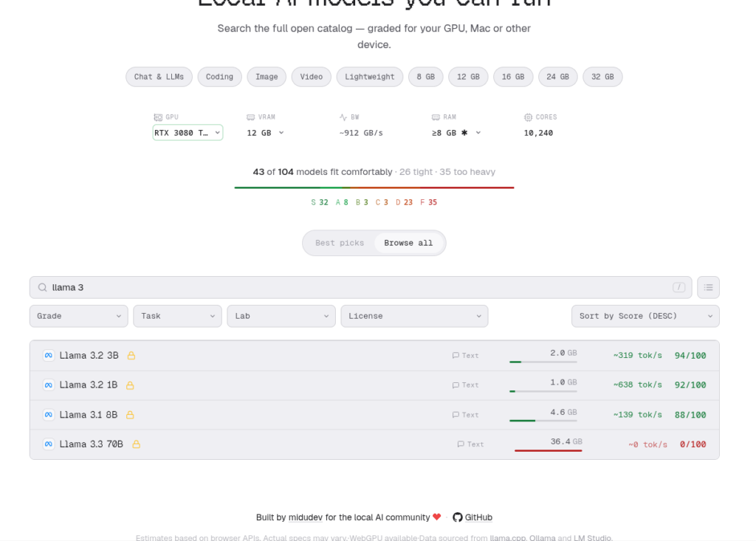The image size is (756, 541).
Task: Click the 94/100 score value
Action: pos(690,355)
